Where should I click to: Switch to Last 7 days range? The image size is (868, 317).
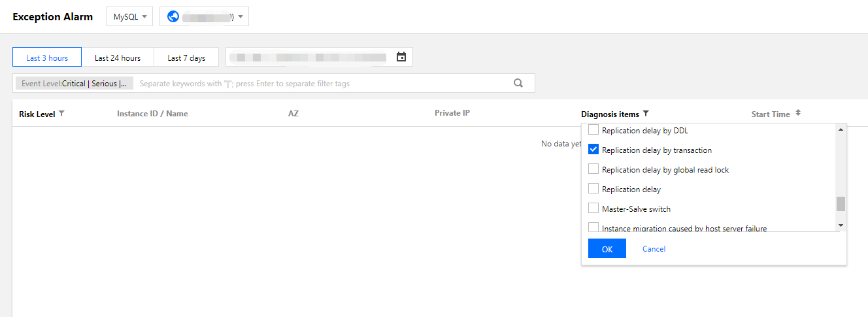pyautogui.click(x=186, y=58)
